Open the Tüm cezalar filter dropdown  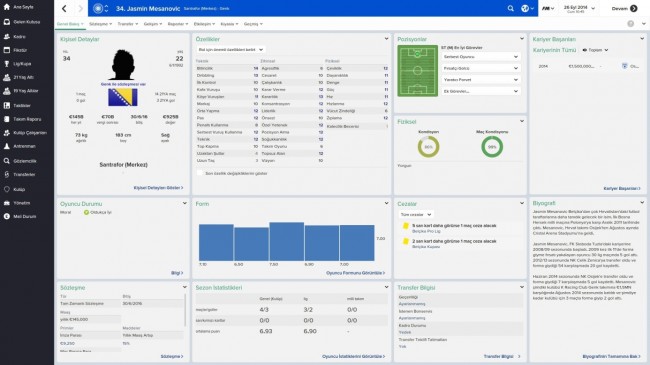415,214
